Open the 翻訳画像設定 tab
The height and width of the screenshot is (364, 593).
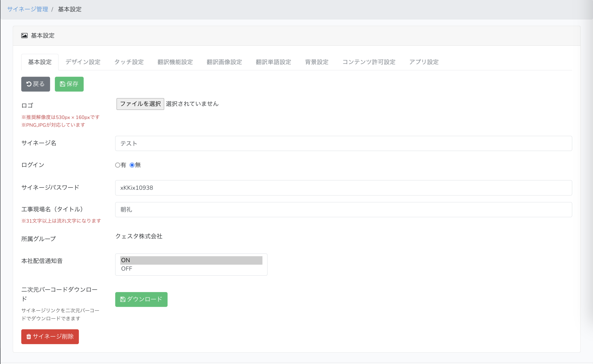point(224,62)
